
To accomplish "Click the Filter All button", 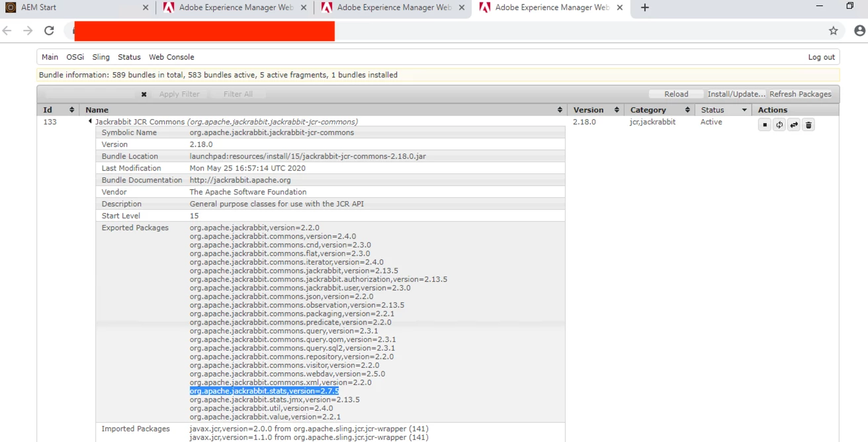I will click(238, 94).
